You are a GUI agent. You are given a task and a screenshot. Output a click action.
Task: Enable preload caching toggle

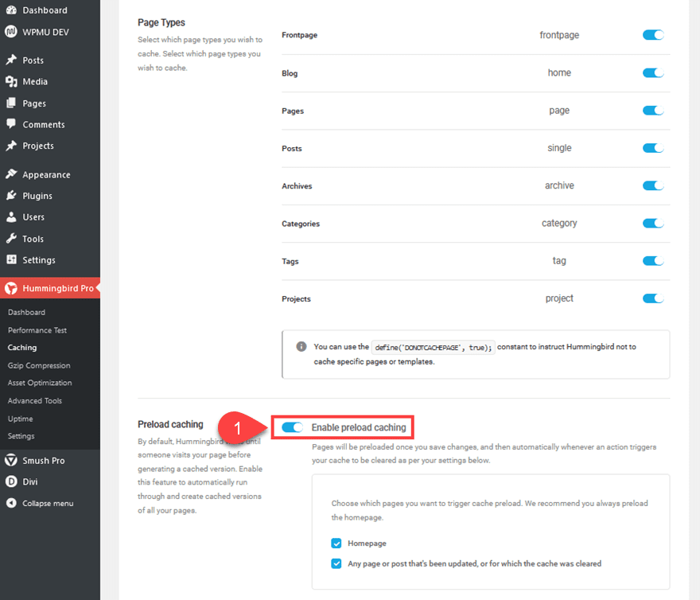pyautogui.click(x=293, y=427)
